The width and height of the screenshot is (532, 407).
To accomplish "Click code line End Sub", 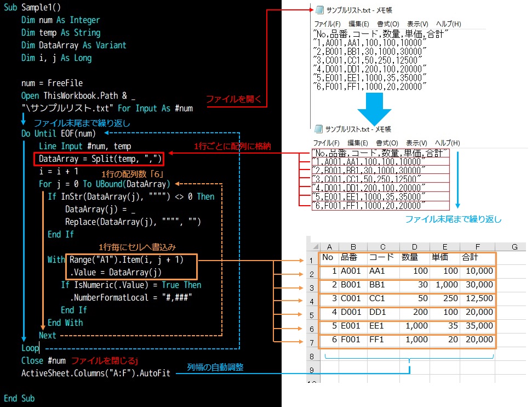I will (19, 398).
